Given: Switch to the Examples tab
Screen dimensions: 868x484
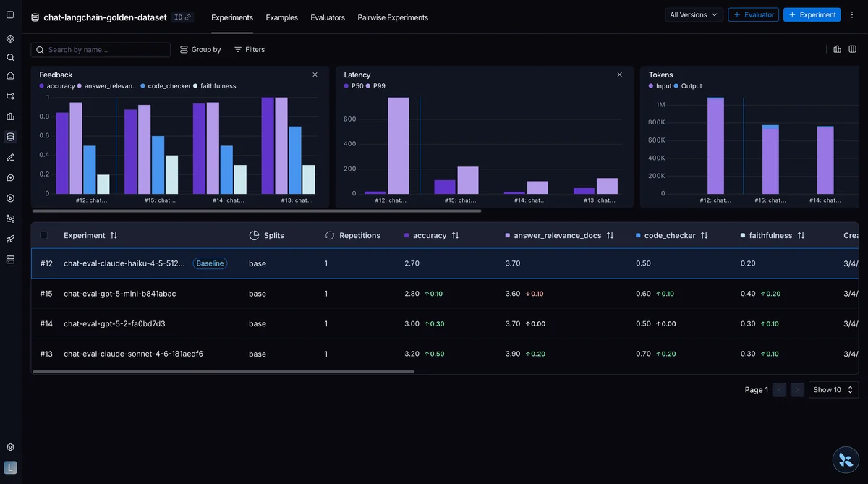Looking at the screenshot, I should [x=281, y=17].
